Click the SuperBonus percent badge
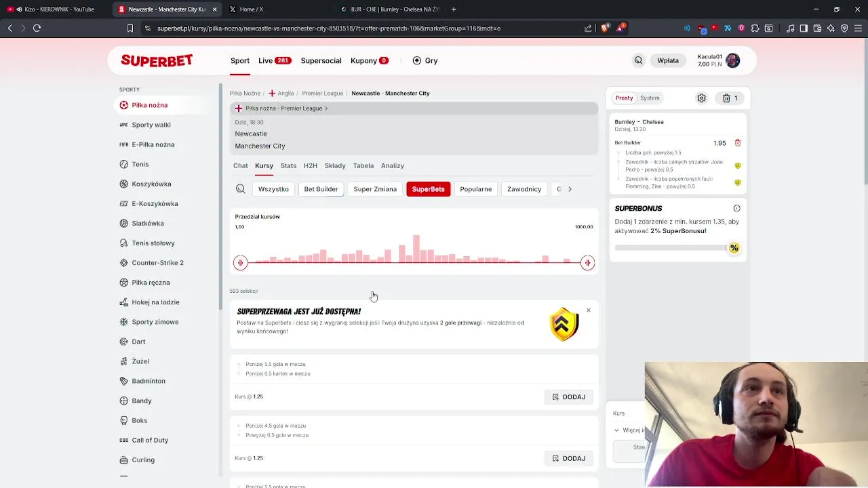Image resolution: width=868 pixels, height=488 pixels. [x=734, y=248]
